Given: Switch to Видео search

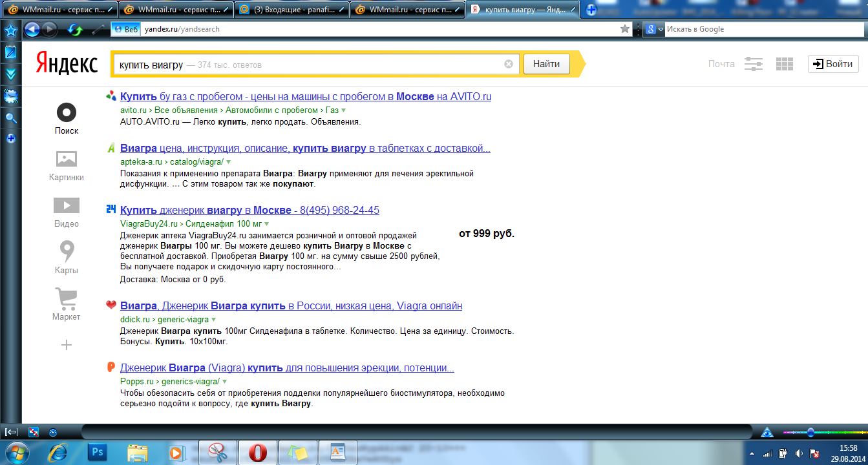Looking at the screenshot, I should point(67,212).
